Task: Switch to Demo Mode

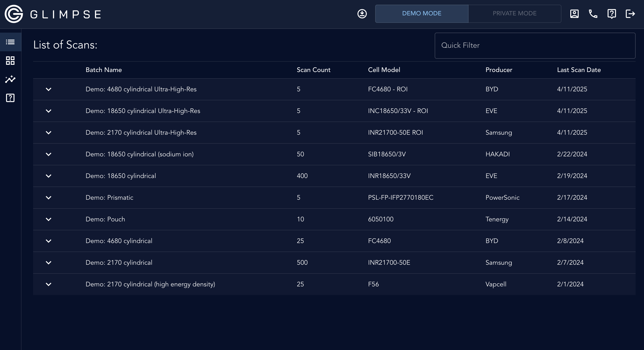Action: point(421,14)
